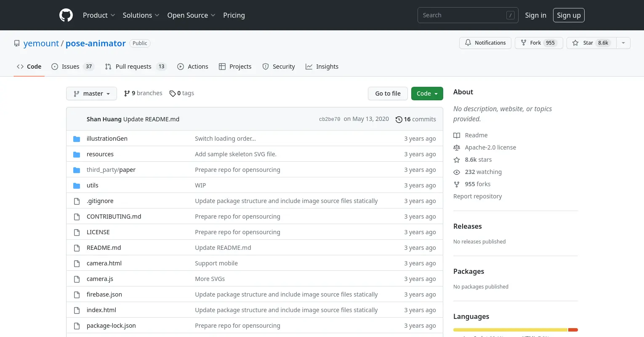Click the Apache-2.0 license scale icon
The width and height of the screenshot is (644, 337).
pyautogui.click(x=457, y=147)
